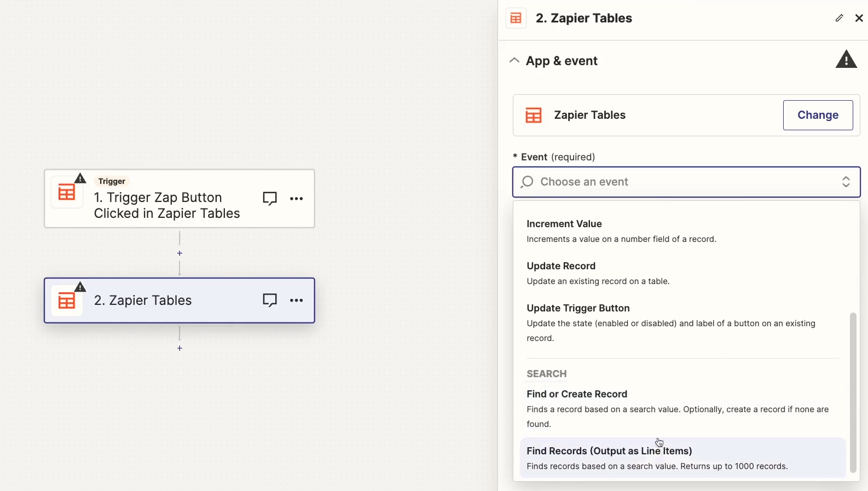This screenshot has height=491, width=868.
Task: Click the warning icon on step 2 card
Action: pyautogui.click(x=80, y=287)
